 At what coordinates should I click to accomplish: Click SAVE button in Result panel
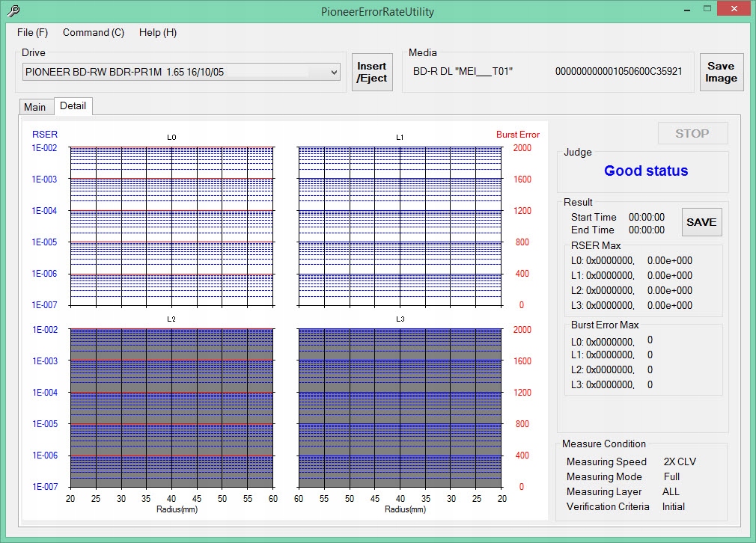(701, 222)
